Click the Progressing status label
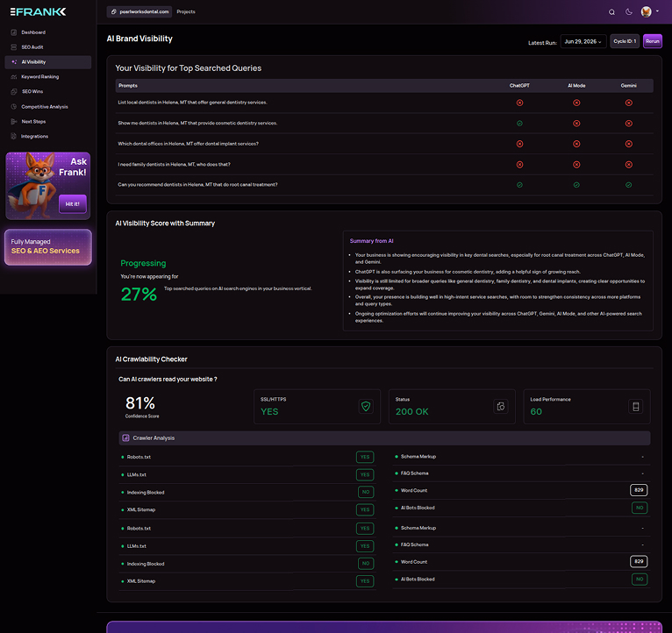Image resolution: width=672 pixels, height=633 pixels. click(143, 263)
